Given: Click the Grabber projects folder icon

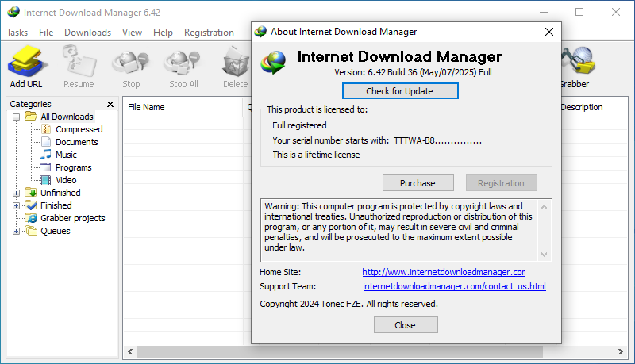Looking at the screenshot, I should [31, 218].
